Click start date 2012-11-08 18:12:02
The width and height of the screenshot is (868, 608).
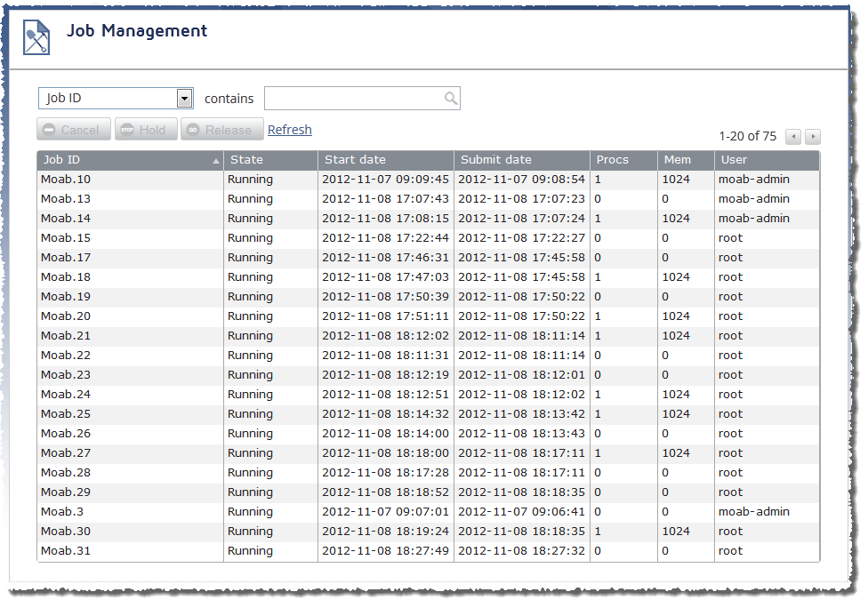tap(385, 336)
